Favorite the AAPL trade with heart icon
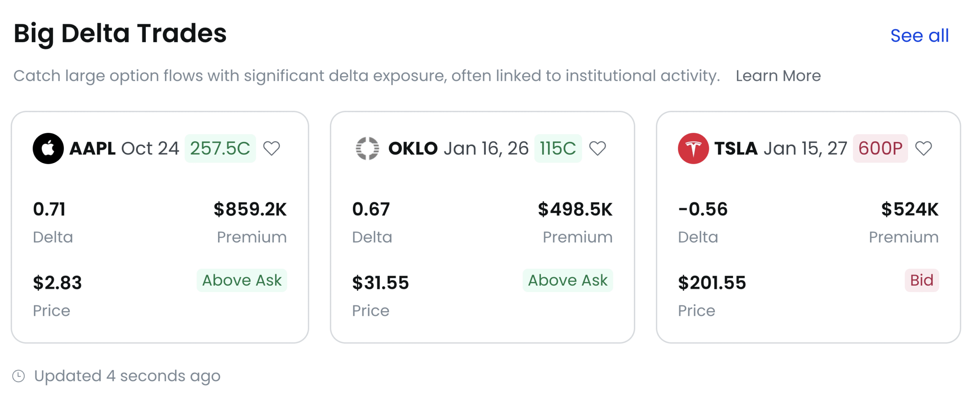 click(271, 149)
